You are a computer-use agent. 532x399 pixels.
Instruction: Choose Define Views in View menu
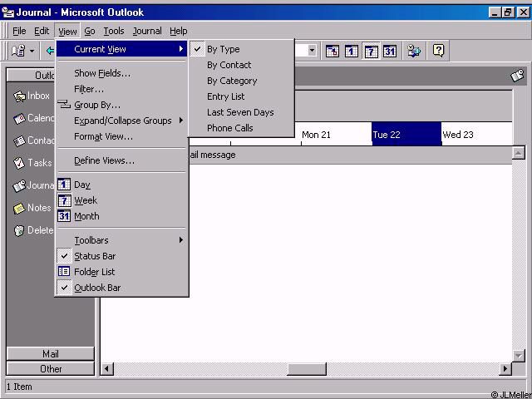point(122,160)
